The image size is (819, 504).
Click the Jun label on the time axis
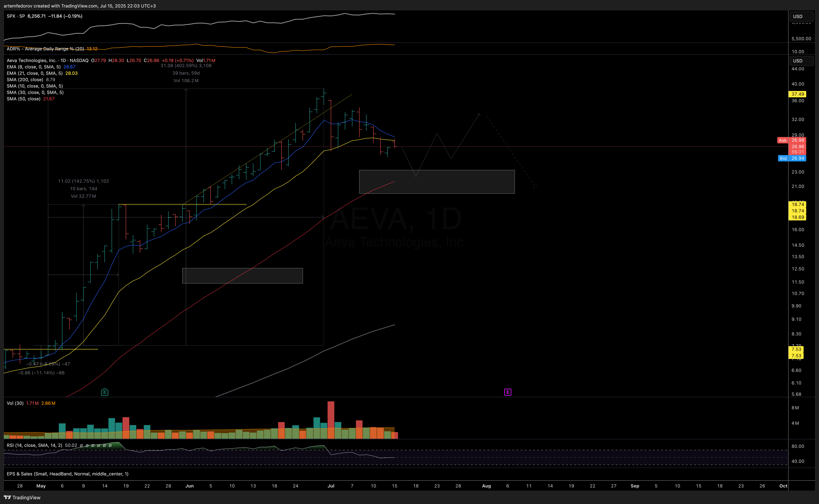pyautogui.click(x=189, y=486)
